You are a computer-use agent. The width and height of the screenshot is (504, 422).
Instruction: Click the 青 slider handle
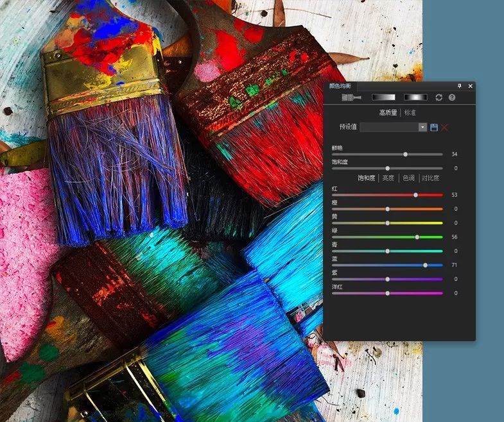click(388, 251)
